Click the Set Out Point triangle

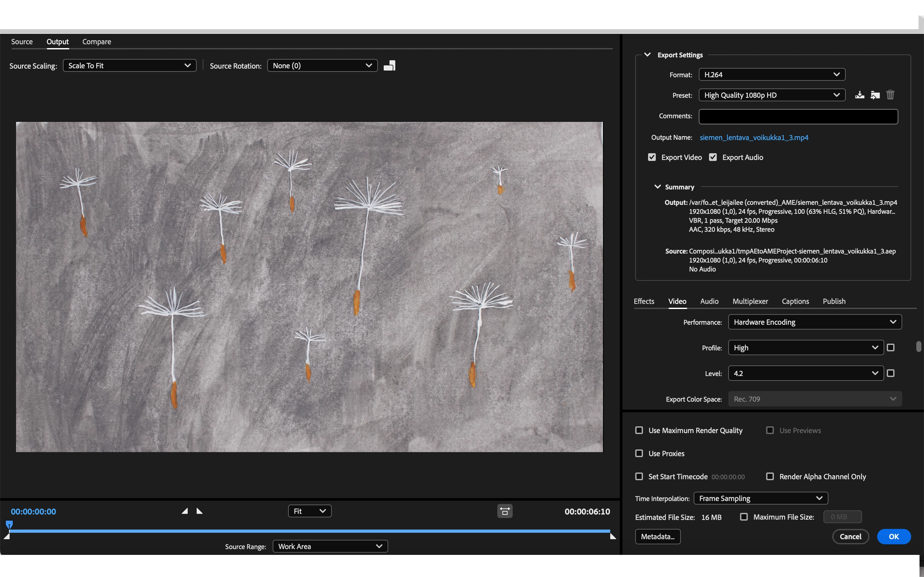pyautogui.click(x=199, y=511)
